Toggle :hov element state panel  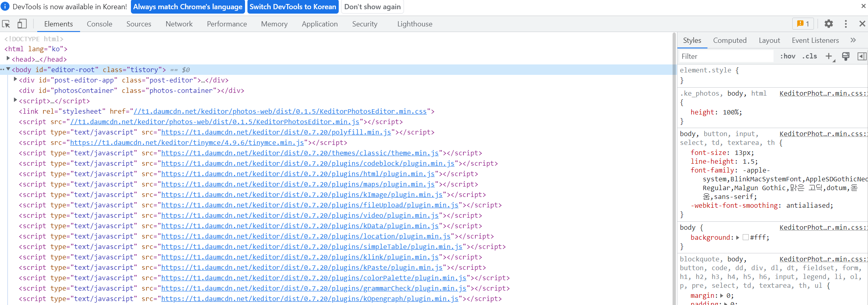(x=788, y=56)
